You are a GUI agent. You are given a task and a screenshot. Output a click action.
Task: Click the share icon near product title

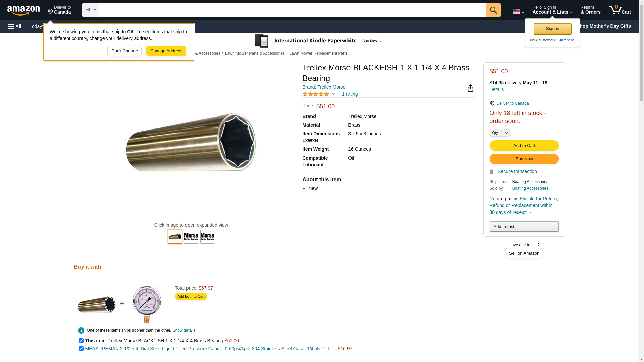[x=470, y=88]
